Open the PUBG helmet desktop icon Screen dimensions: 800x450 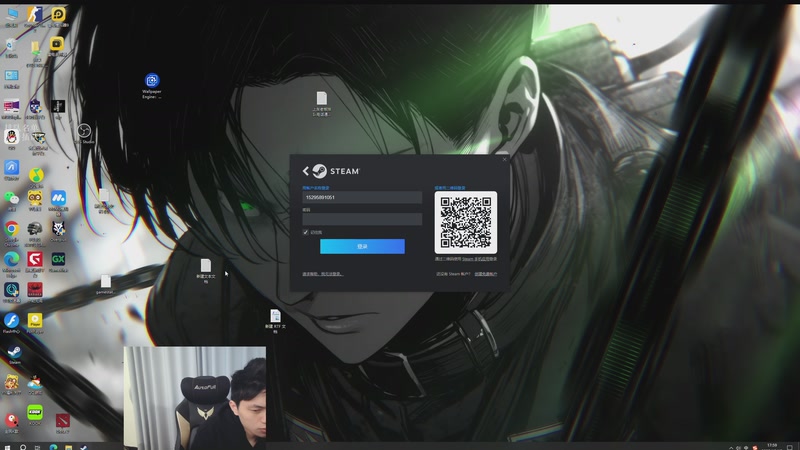click(35, 232)
